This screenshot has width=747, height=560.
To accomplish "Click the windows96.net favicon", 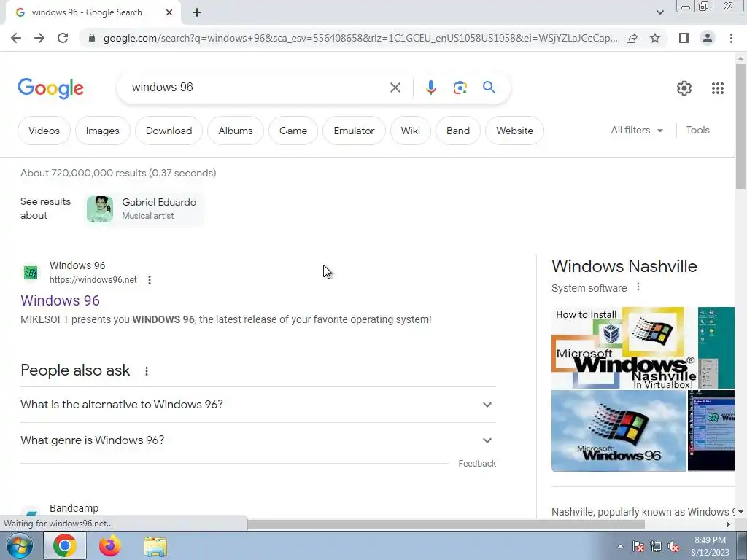I will click(31, 273).
